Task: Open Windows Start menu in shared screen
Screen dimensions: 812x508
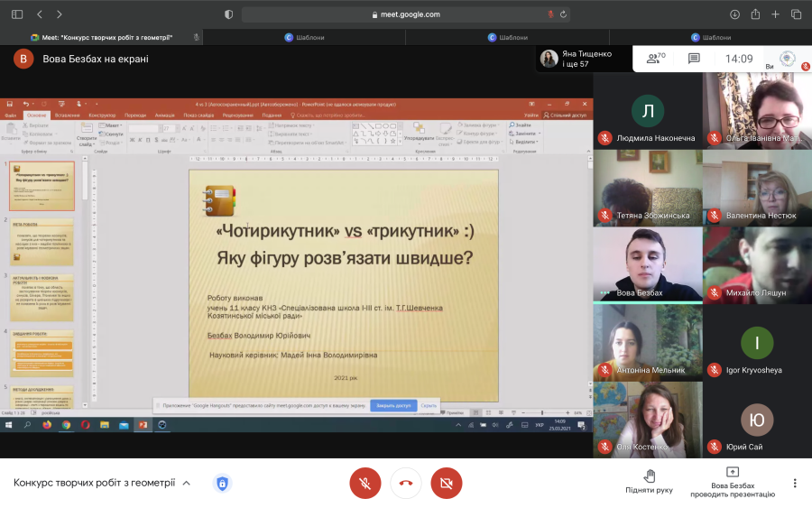Action: coord(8,425)
